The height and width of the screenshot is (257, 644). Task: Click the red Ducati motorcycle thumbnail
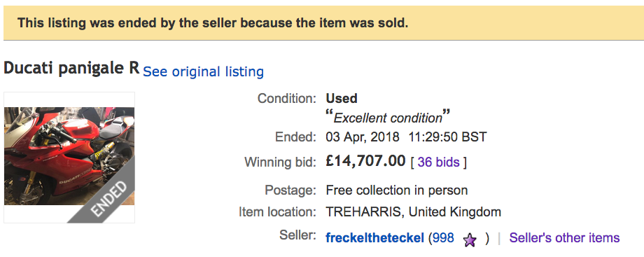[x=69, y=157]
